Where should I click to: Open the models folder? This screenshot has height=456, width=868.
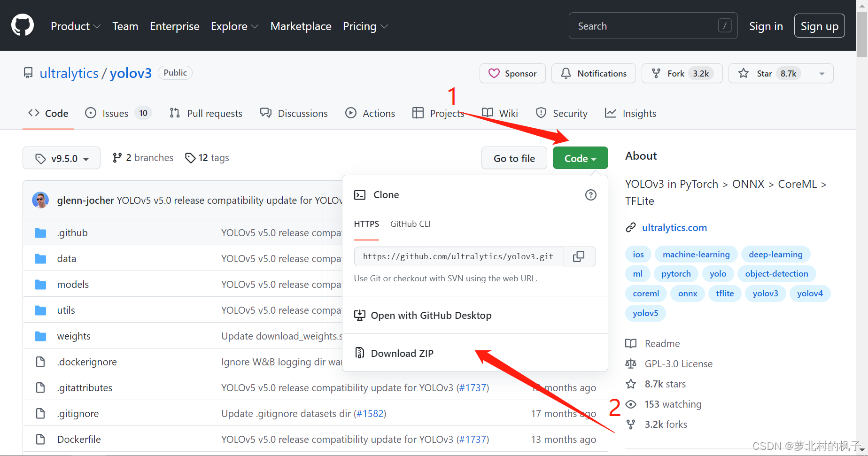point(73,285)
